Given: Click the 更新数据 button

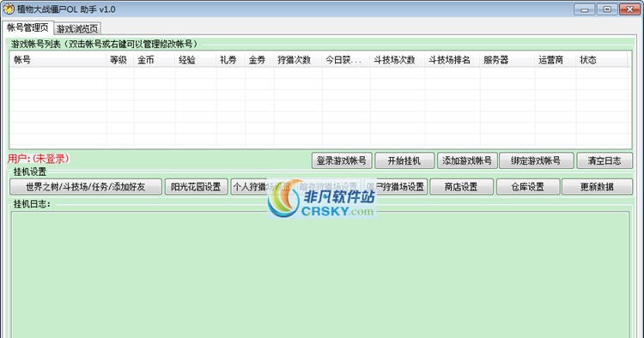Looking at the screenshot, I should [597, 187].
